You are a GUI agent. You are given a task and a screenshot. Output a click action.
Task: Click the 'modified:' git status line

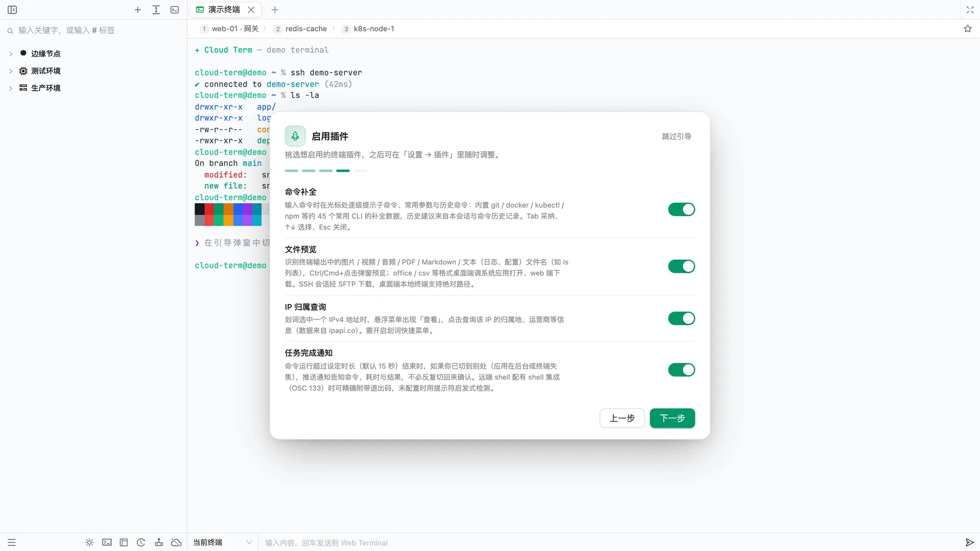point(225,175)
